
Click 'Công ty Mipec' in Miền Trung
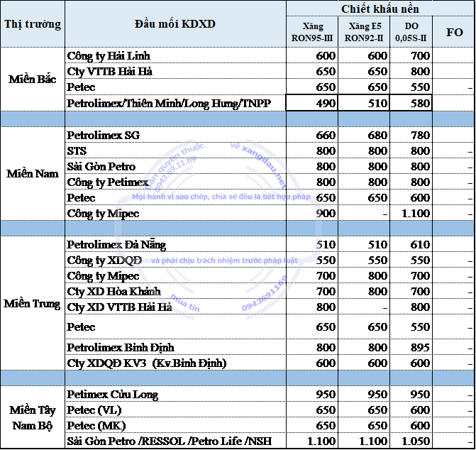pyautogui.click(x=175, y=275)
